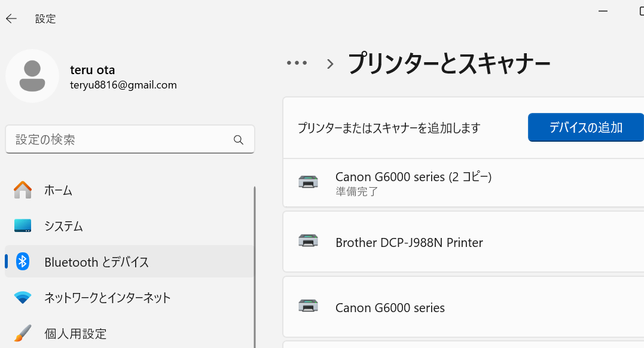Screen dimensions: 644x348
Task: Click the printer icon beside plain Canon G6000 series
Action: tap(308, 306)
